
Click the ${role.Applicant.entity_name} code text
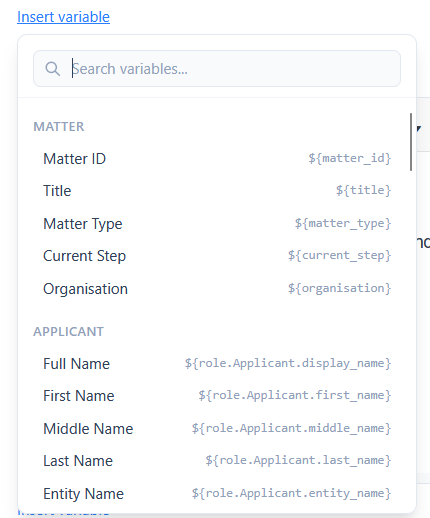291,493
